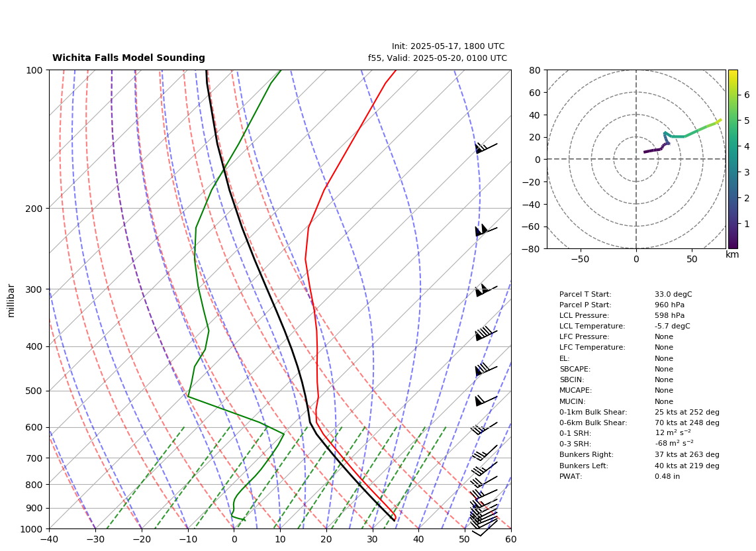This screenshot has height=551, width=756.
Task: Click the "millibar" pressure axis label
Action: pos(11,301)
